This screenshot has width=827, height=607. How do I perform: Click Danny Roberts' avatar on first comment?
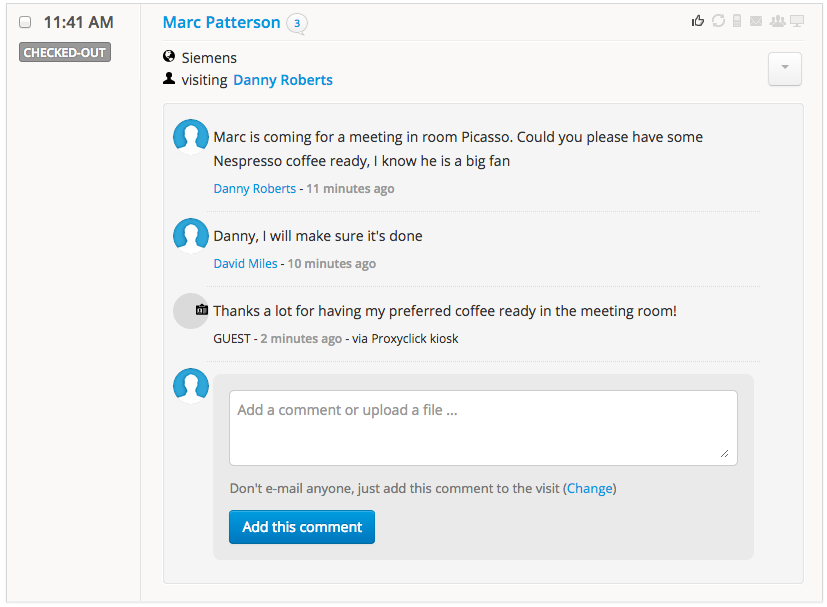(x=191, y=137)
